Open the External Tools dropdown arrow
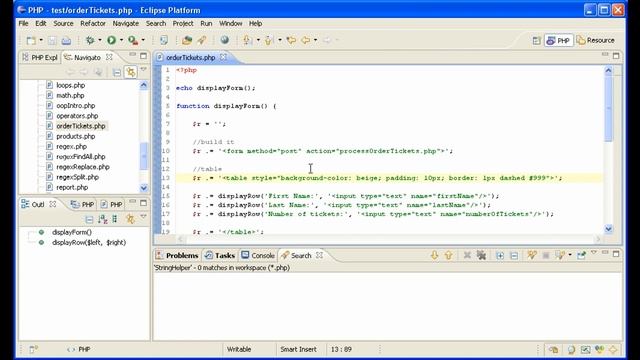640x360 pixels. tap(143, 40)
